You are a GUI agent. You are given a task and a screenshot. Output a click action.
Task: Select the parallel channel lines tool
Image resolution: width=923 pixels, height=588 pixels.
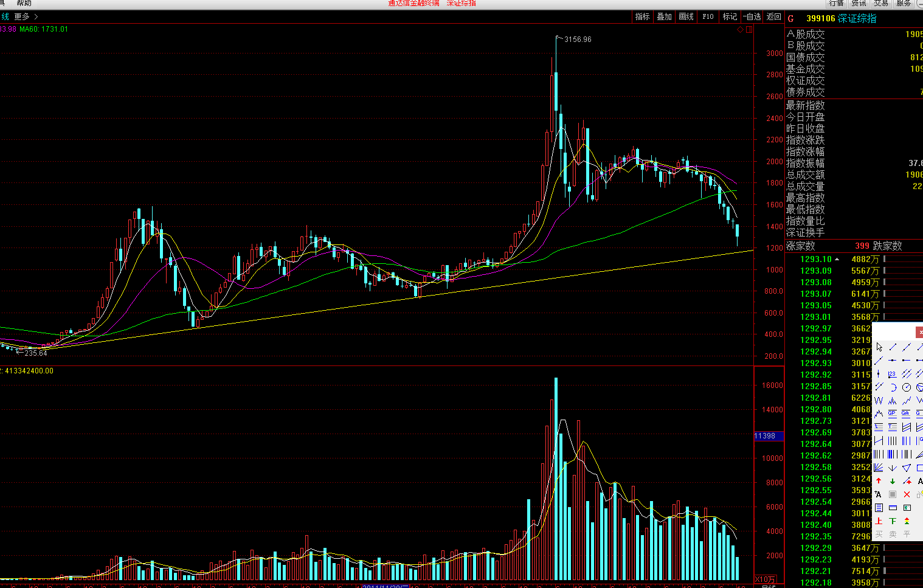906,374
